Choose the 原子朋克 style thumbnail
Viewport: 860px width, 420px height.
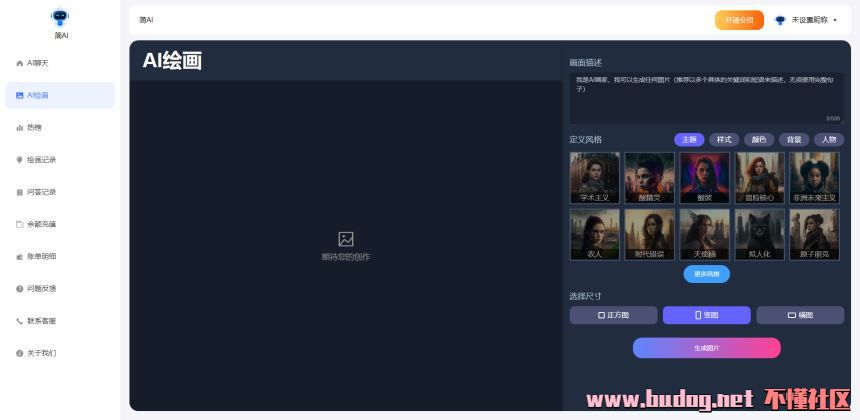[x=814, y=234]
